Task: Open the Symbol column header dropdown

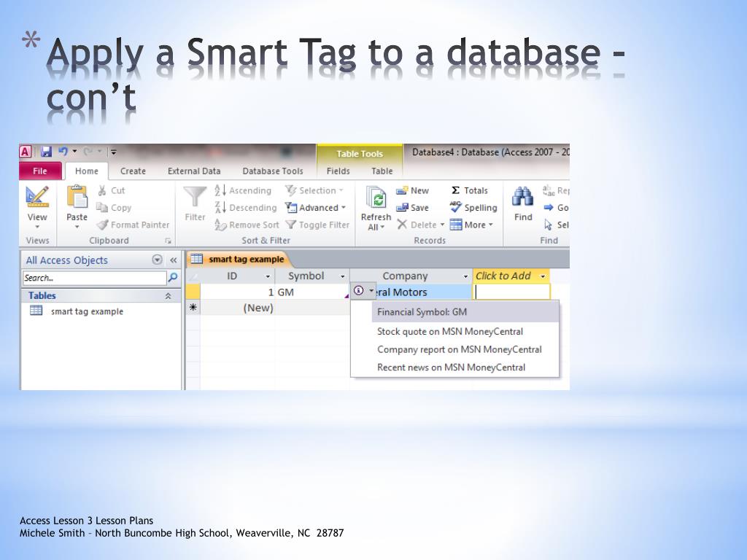Action: (x=342, y=276)
